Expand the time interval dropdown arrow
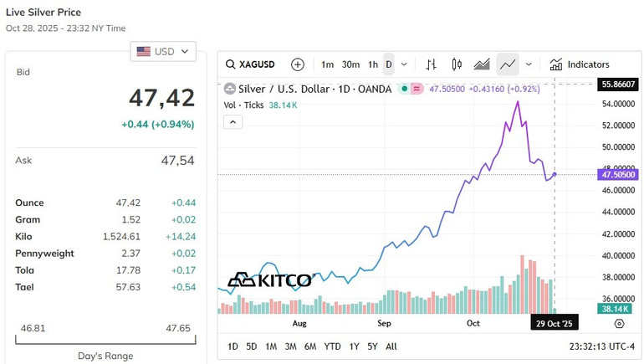 click(x=405, y=64)
